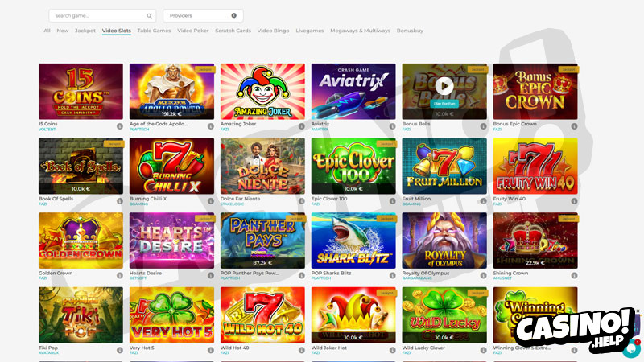Show info for Wild Lucky Clover
The width and height of the screenshot is (644, 362).
click(x=484, y=350)
